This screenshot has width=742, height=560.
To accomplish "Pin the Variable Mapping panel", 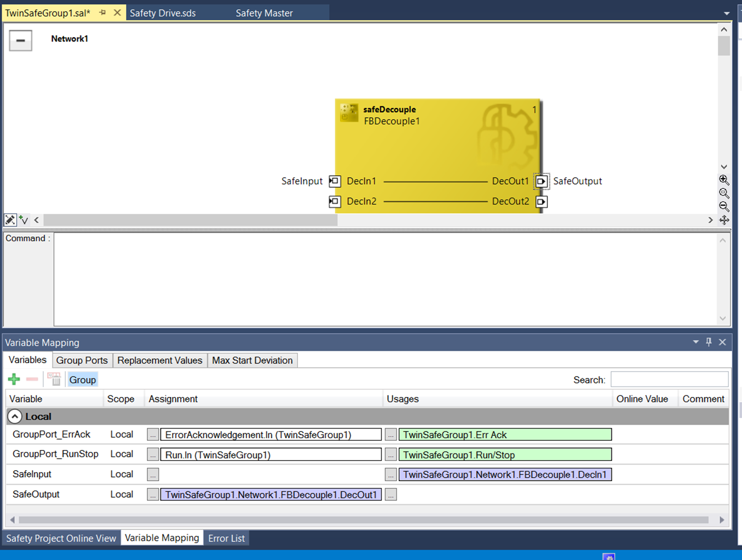I will point(709,342).
